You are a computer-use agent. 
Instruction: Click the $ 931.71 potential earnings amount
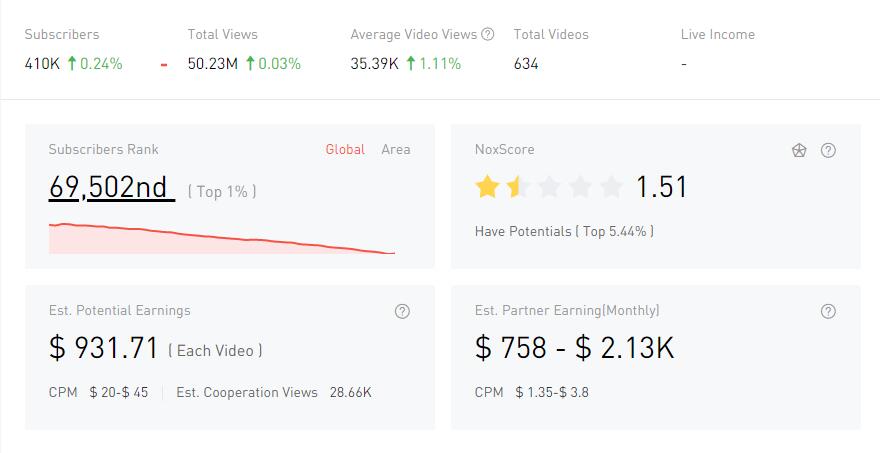pyautogui.click(x=104, y=348)
